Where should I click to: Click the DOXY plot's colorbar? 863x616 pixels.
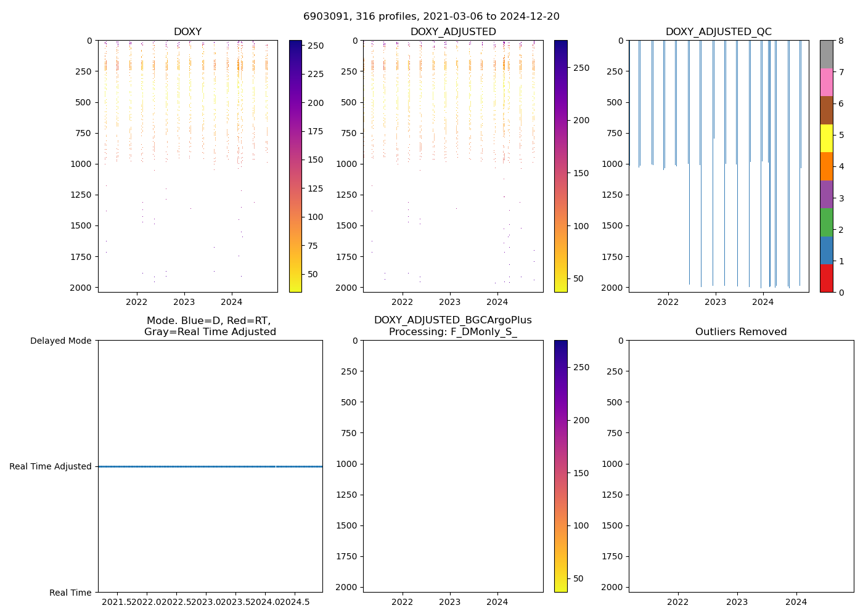click(x=295, y=166)
